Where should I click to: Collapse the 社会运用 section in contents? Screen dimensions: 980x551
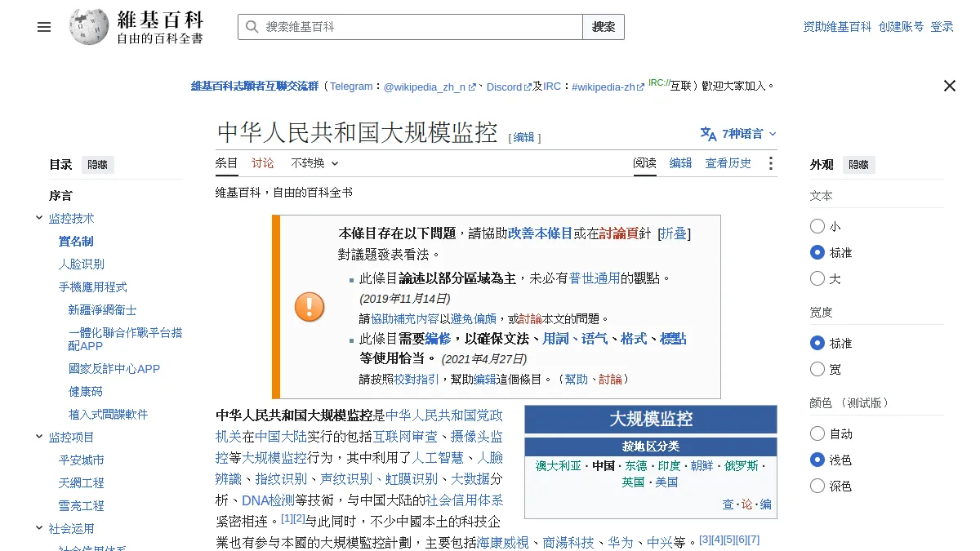tap(39, 528)
